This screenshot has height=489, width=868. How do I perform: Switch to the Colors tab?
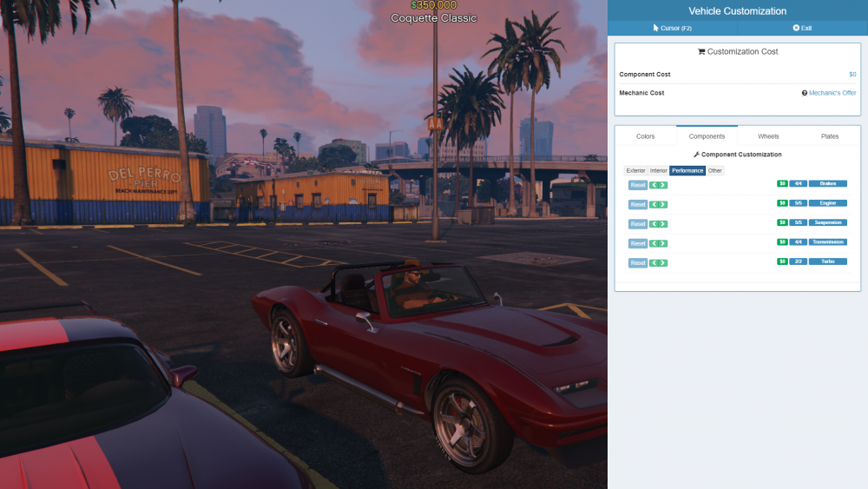pyautogui.click(x=646, y=136)
